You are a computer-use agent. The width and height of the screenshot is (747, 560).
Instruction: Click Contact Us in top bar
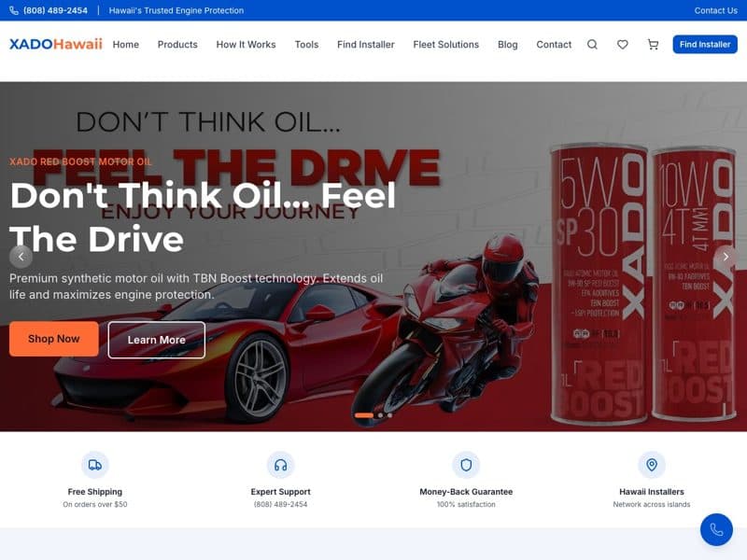pos(715,10)
